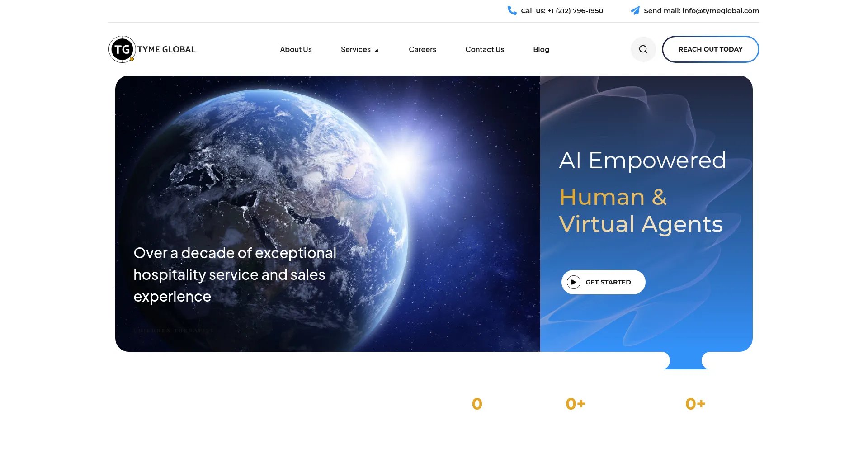Click the TG circular logo
The height and width of the screenshot is (449, 868).
(122, 49)
